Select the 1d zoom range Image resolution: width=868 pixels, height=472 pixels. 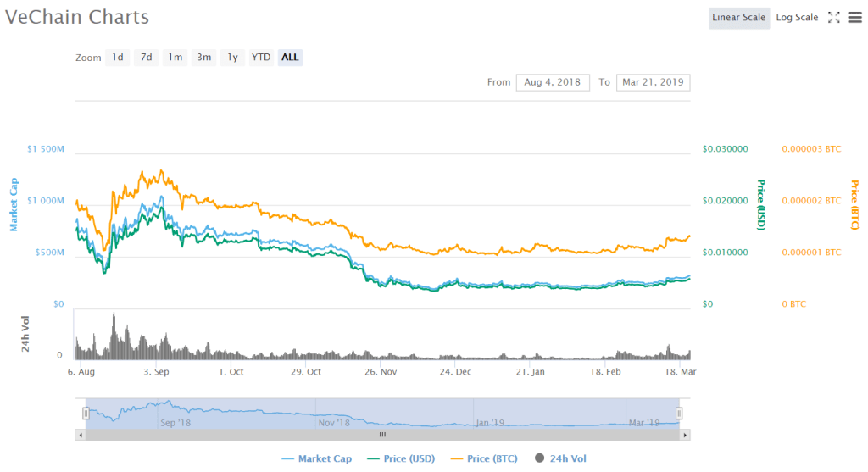pos(118,58)
